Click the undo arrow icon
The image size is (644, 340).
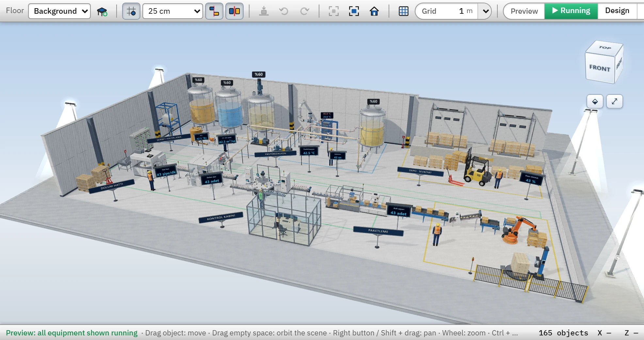[x=284, y=11]
